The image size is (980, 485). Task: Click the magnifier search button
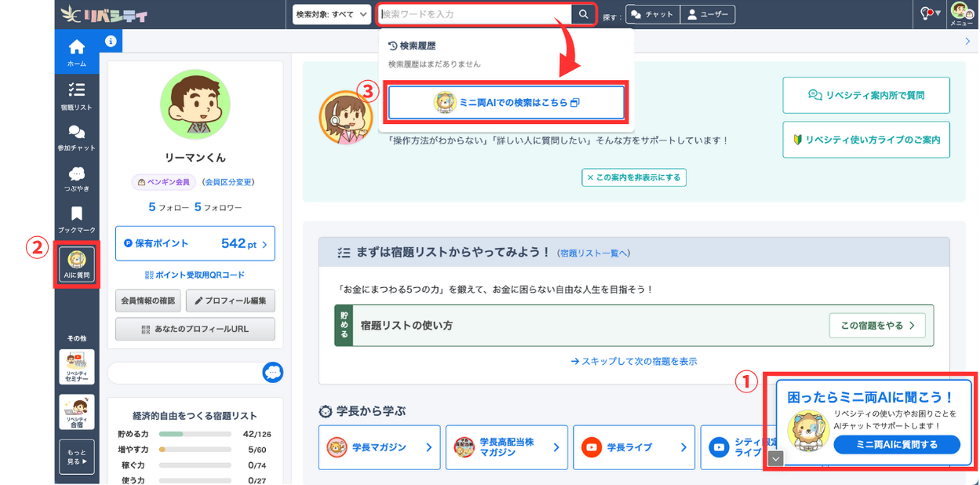tap(583, 14)
